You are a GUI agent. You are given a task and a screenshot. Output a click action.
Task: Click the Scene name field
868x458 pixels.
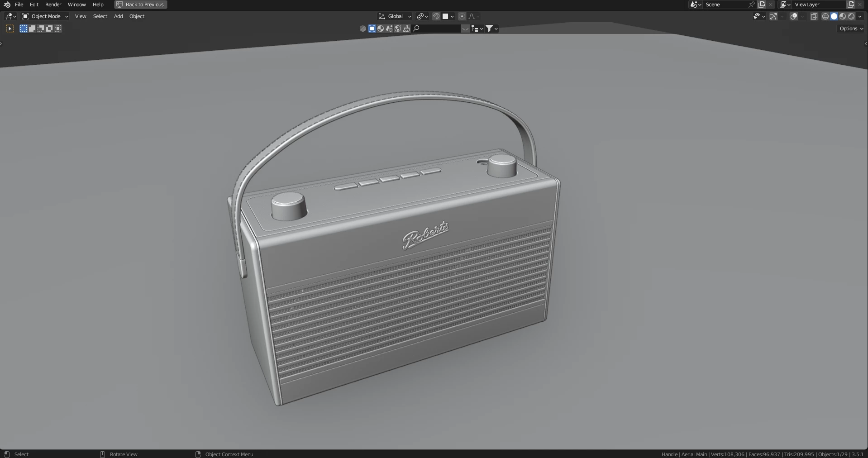tap(725, 5)
